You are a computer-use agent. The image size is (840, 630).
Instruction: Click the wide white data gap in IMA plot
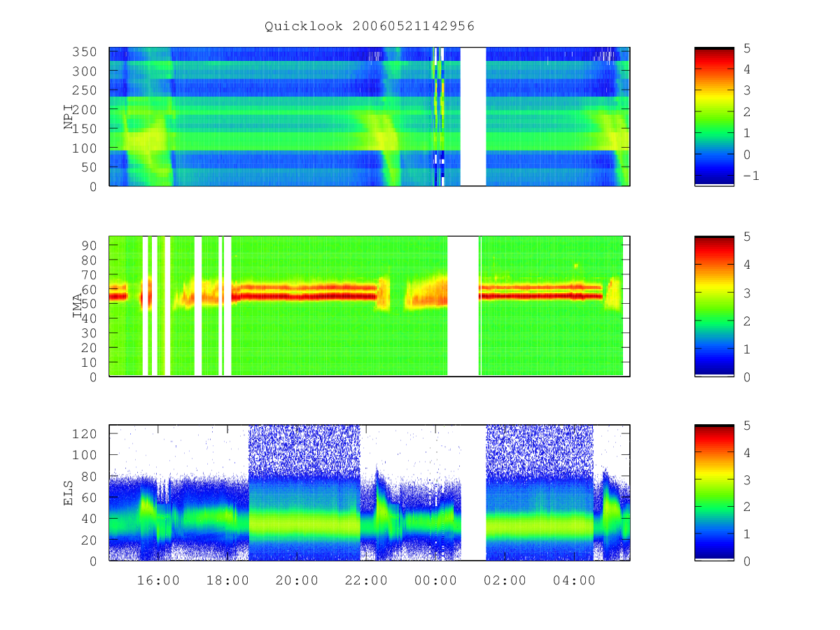pos(463,306)
